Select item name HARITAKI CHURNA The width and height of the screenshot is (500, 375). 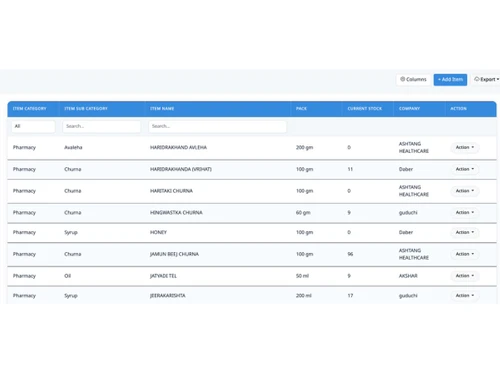point(171,191)
